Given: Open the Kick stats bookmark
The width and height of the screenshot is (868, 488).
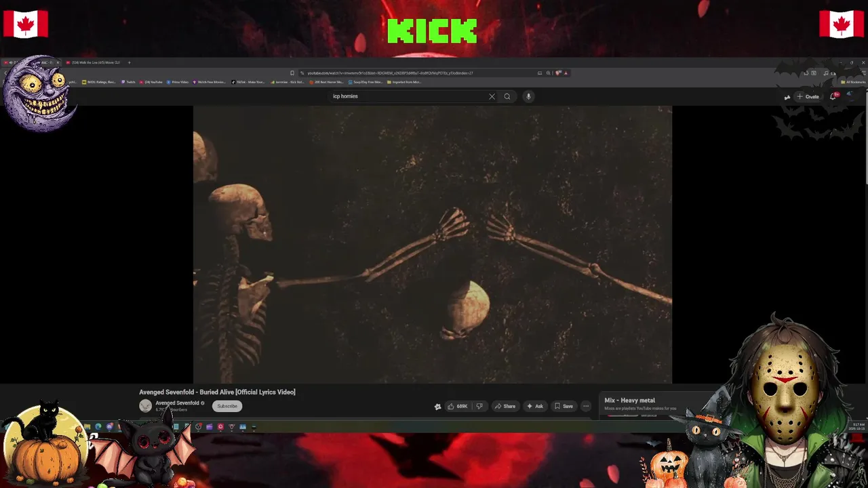Looking at the screenshot, I should [x=288, y=82].
